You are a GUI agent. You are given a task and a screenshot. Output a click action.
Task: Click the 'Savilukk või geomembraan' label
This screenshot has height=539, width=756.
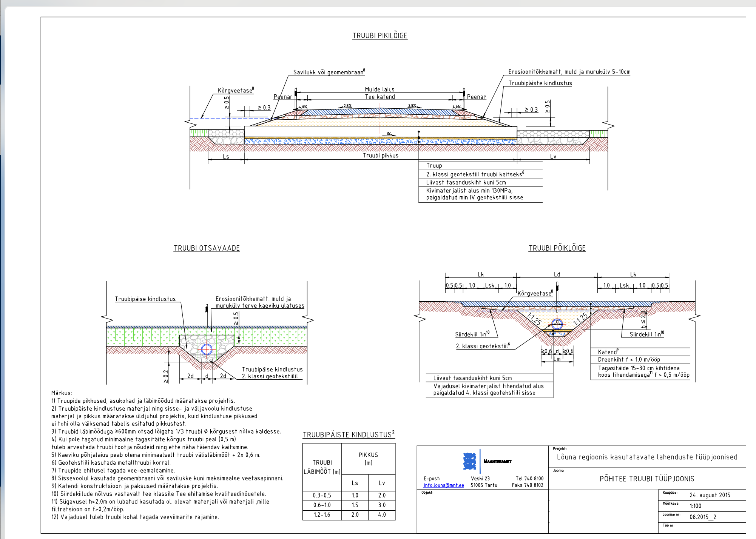(329, 72)
